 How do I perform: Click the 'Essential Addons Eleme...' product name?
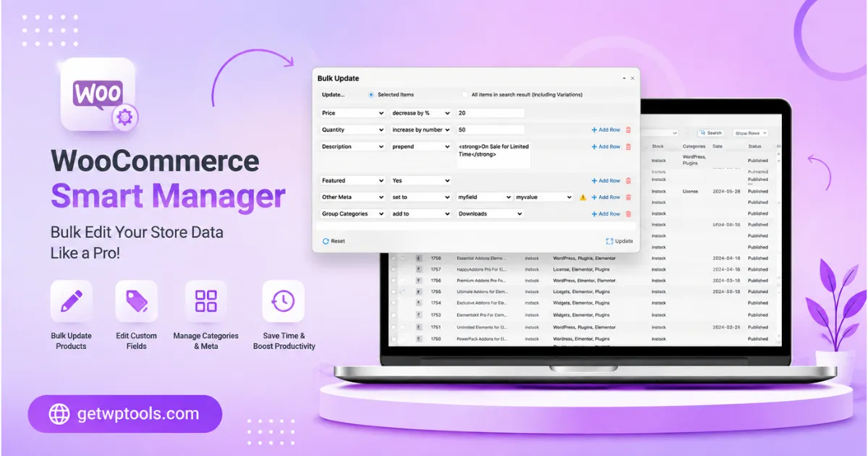481,258
